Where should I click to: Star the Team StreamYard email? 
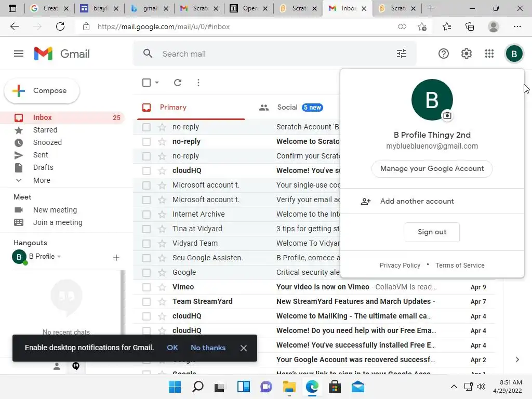coord(162,302)
